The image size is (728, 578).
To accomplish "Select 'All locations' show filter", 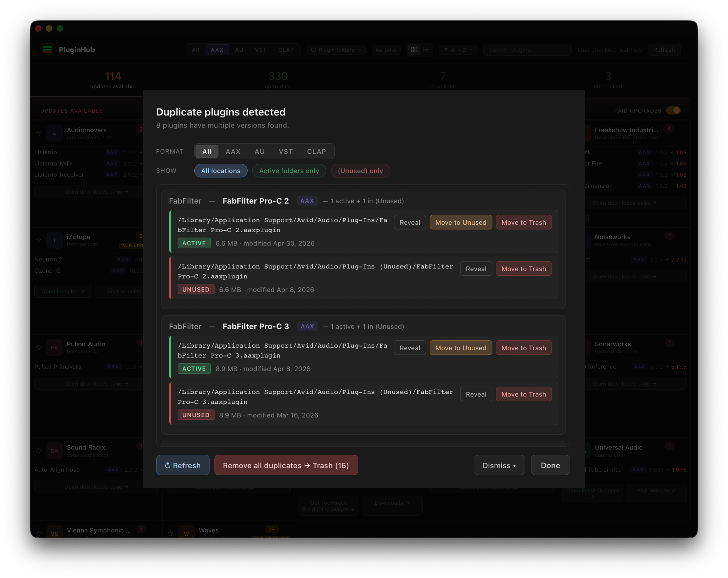I will click(221, 170).
